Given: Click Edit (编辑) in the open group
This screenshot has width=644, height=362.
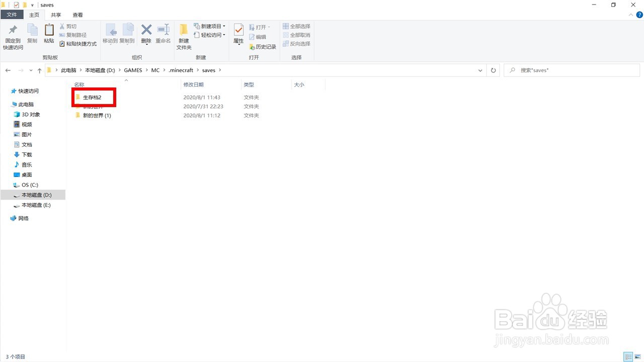Looking at the screenshot, I should pyautogui.click(x=258, y=37).
